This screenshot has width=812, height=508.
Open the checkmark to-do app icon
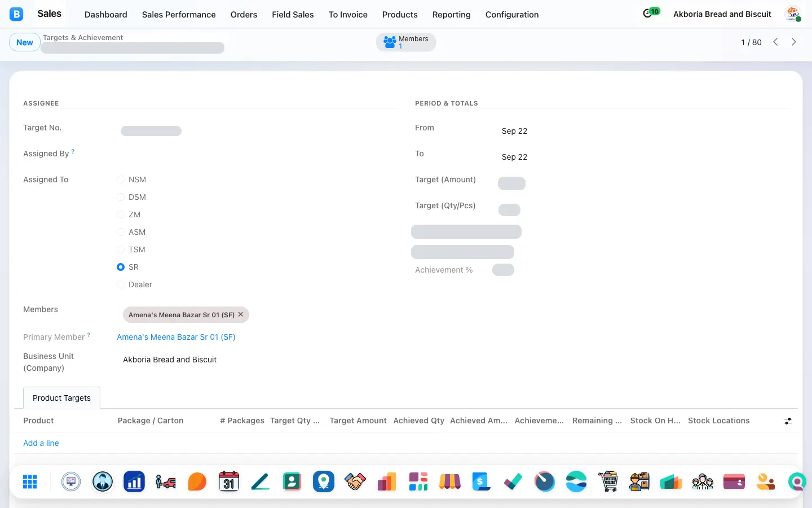[513, 481]
